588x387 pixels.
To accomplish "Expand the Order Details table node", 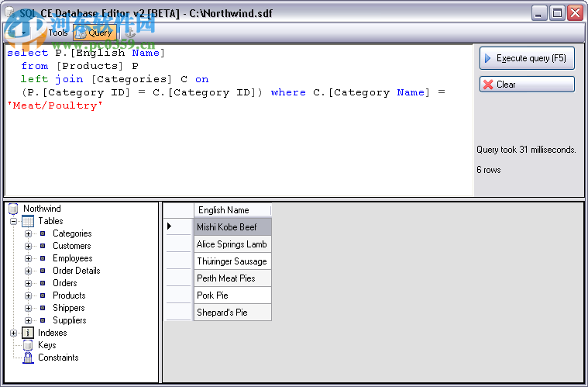I will (x=28, y=271).
